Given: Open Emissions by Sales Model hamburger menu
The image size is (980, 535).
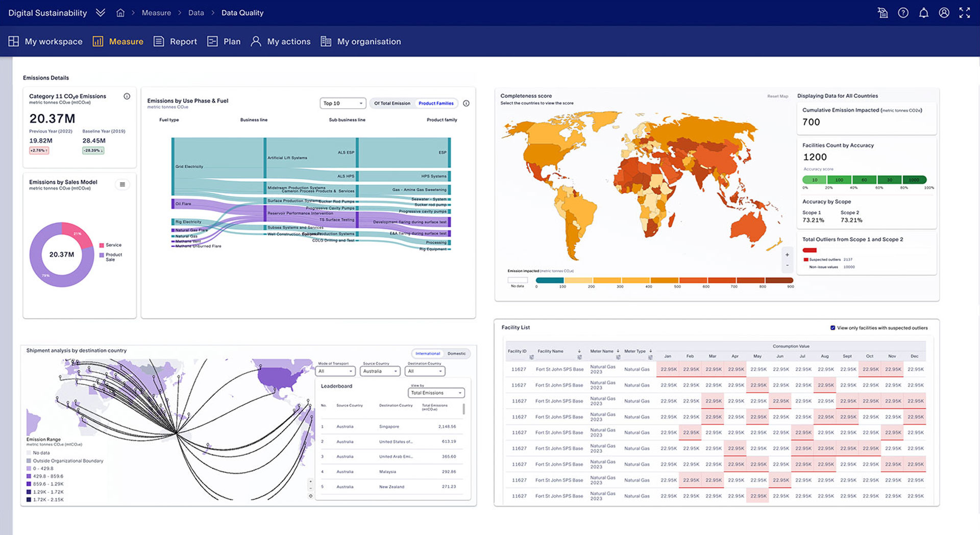Looking at the screenshot, I should pyautogui.click(x=122, y=185).
